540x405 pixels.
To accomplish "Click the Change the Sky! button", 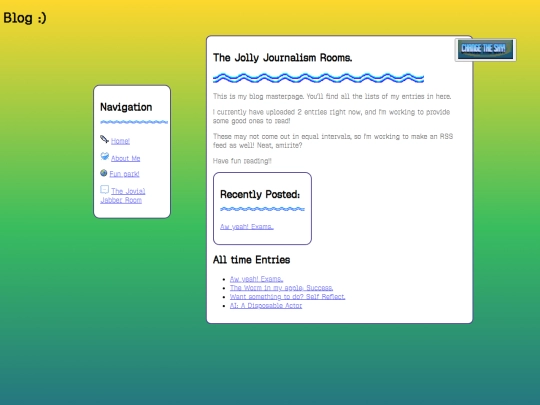I will 485,50.
